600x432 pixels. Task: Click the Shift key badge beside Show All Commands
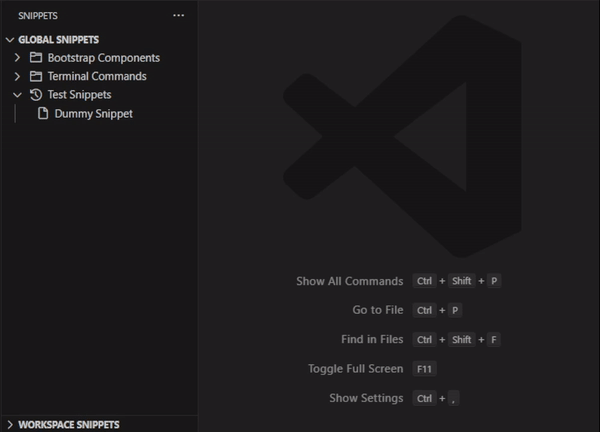tap(461, 281)
